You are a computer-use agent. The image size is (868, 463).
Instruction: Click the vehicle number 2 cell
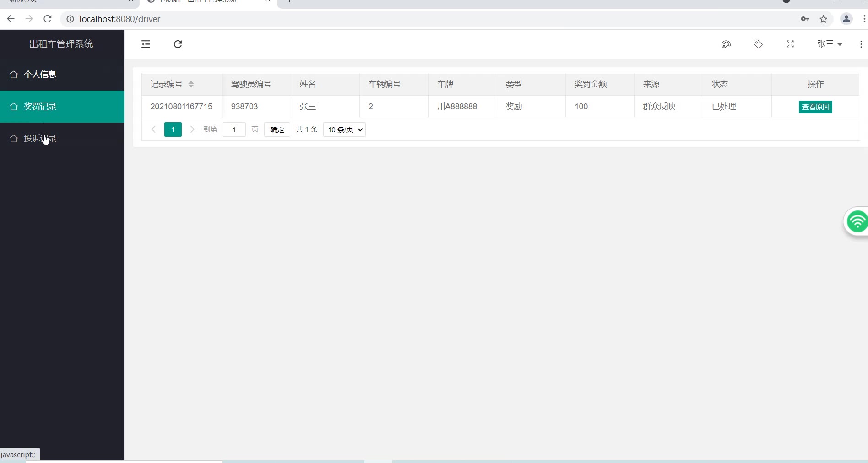394,107
